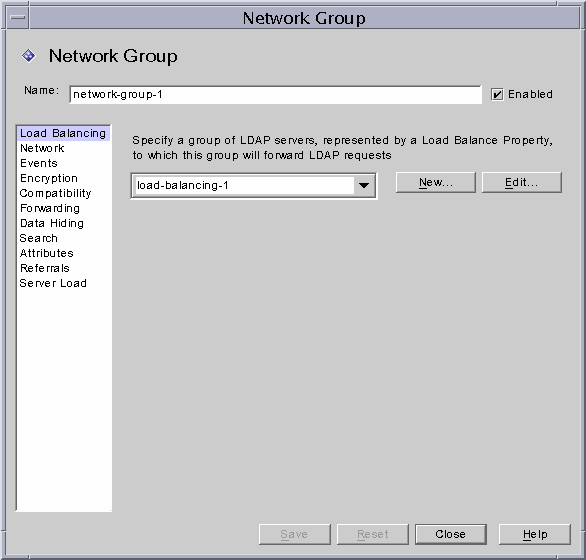The width and height of the screenshot is (586, 560).
Task: Click the Name field containing network-group-1
Action: pyautogui.click(x=275, y=95)
